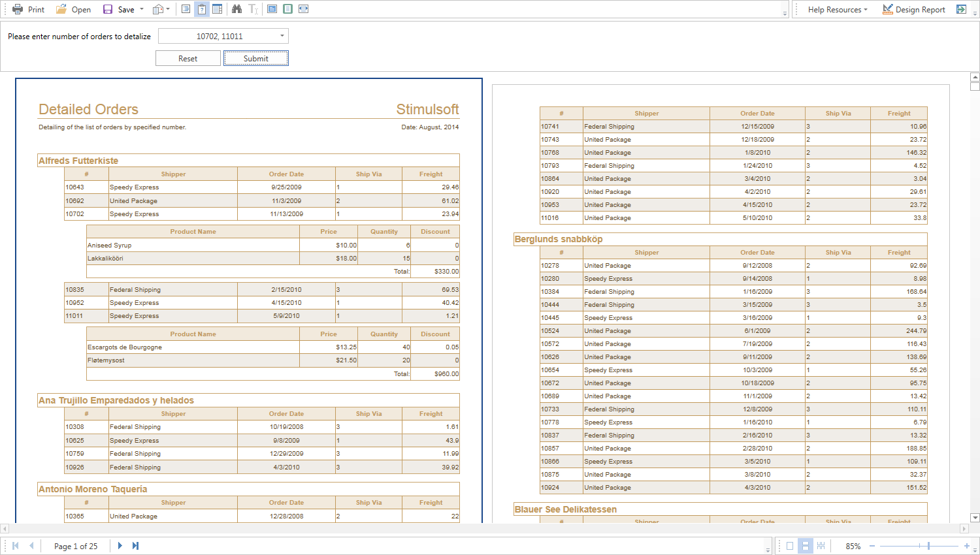
Task: Expand the Save dropdown arrow
Action: coord(142,9)
